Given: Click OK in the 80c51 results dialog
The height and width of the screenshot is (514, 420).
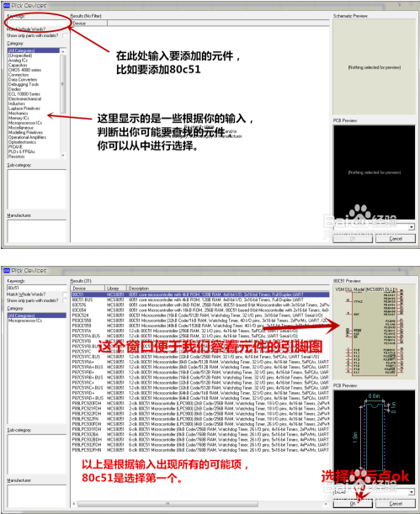Looking at the screenshot, I should tap(353, 504).
